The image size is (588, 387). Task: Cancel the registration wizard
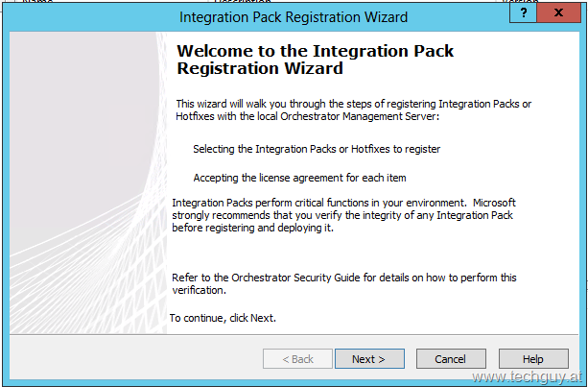(x=450, y=359)
